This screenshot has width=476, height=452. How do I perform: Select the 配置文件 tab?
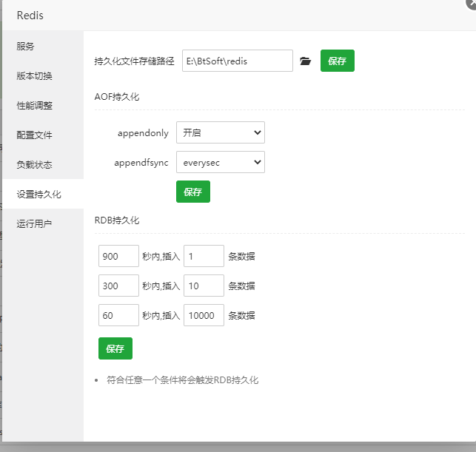pyautogui.click(x=43, y=135)
